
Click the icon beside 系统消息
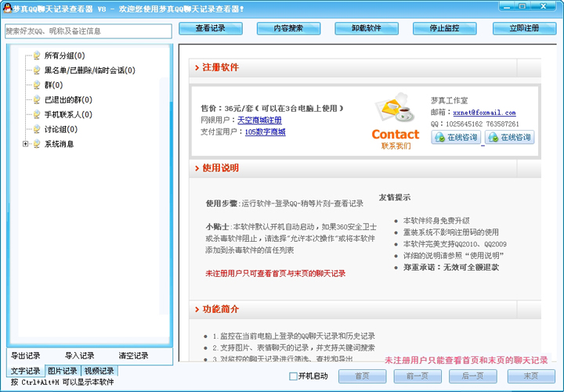37,144
